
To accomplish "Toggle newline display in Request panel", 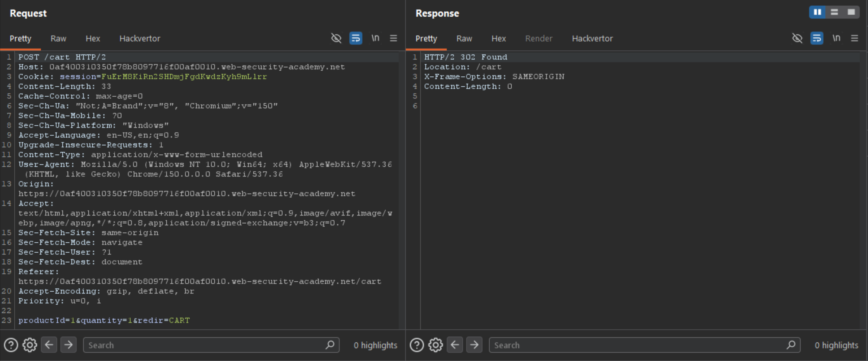I will point(375,38).
